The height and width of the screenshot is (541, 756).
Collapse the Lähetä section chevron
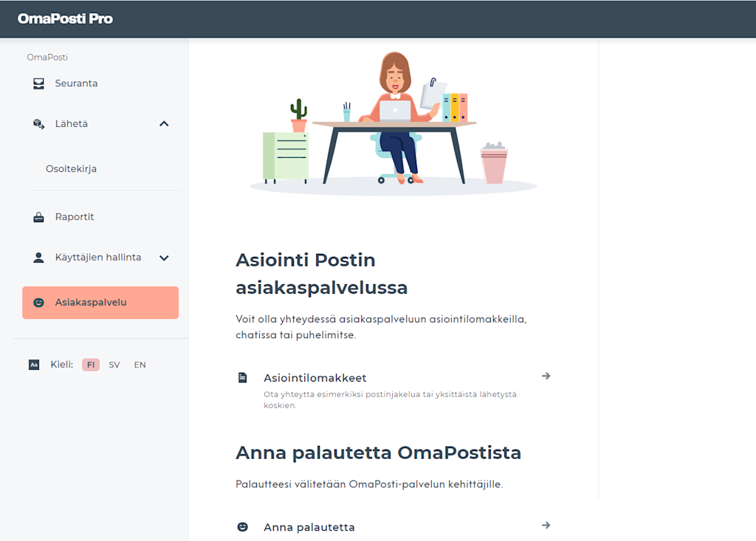point(164,124)
